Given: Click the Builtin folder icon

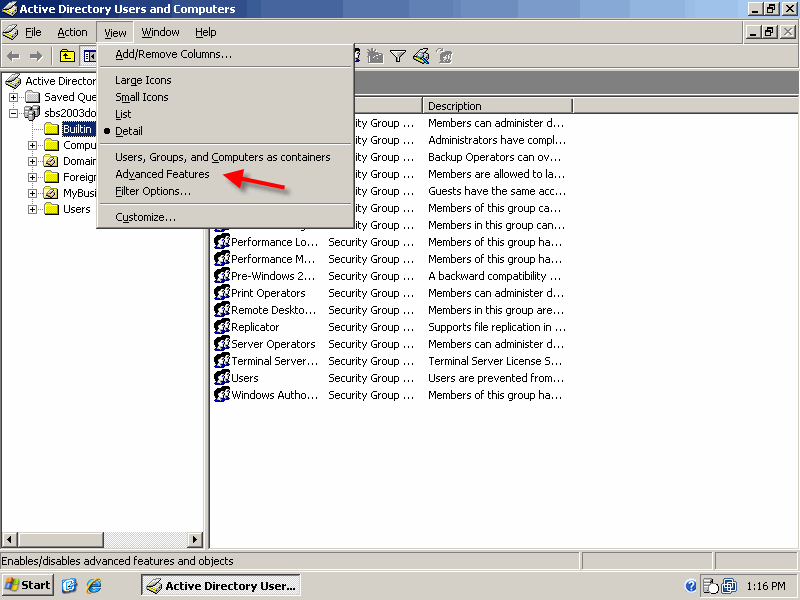Looking at the screenshot, I should click(x=52, y=129).
